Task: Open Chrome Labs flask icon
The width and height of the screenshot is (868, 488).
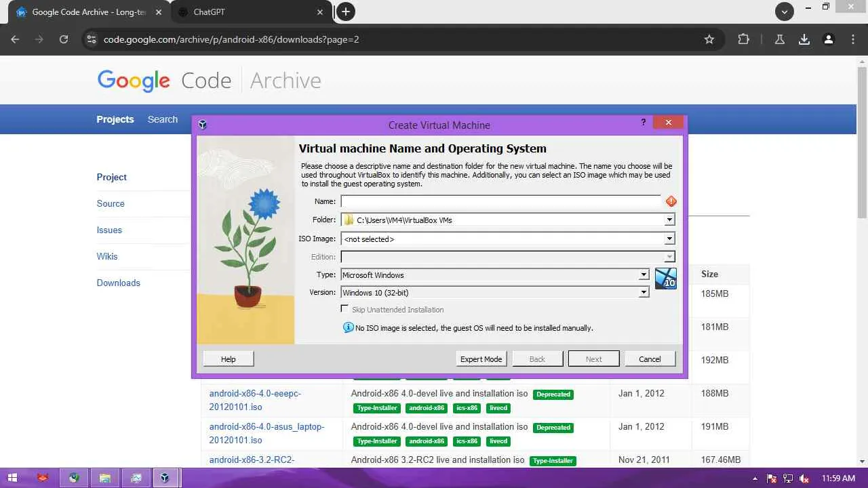Action: click(780, 39)
